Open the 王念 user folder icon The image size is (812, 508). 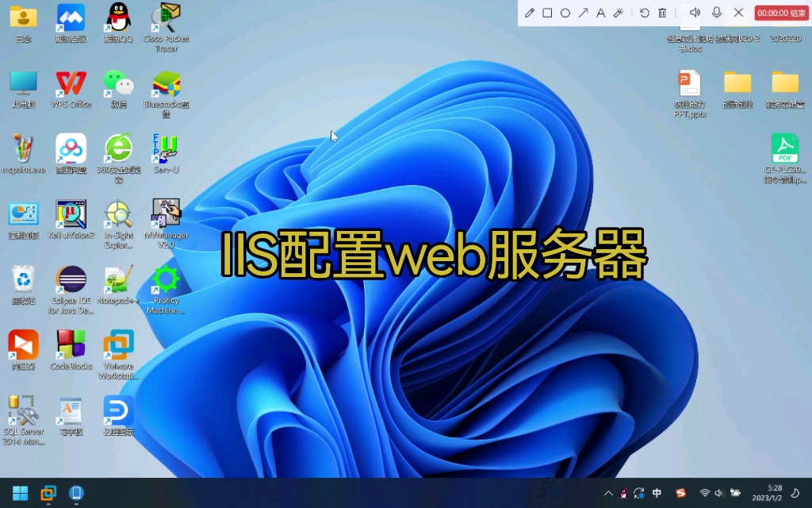pos(23,23)
